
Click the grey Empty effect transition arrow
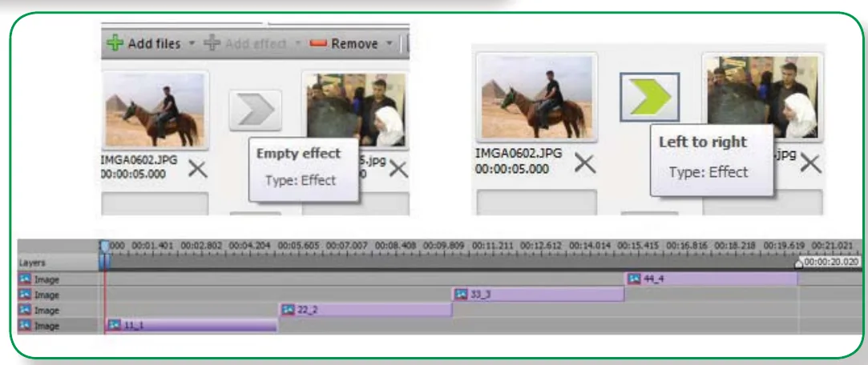pyautogui.click(x=255, y=110)
